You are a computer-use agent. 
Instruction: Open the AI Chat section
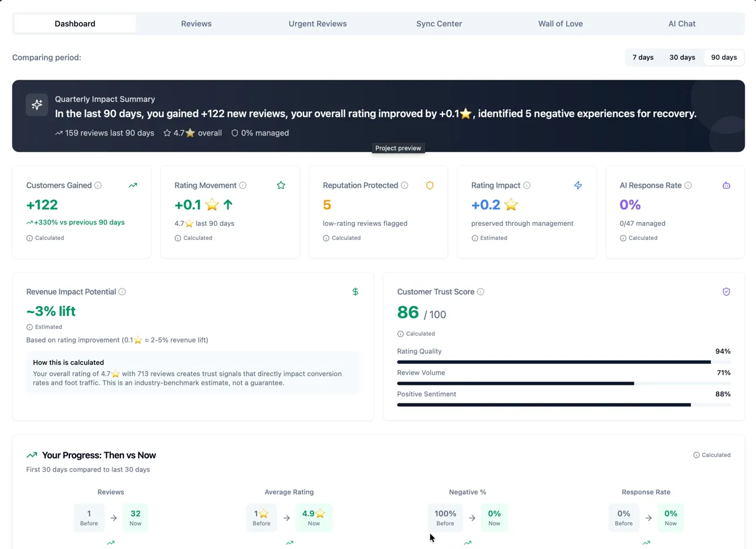pyautogui.click(x=681, y=23)
